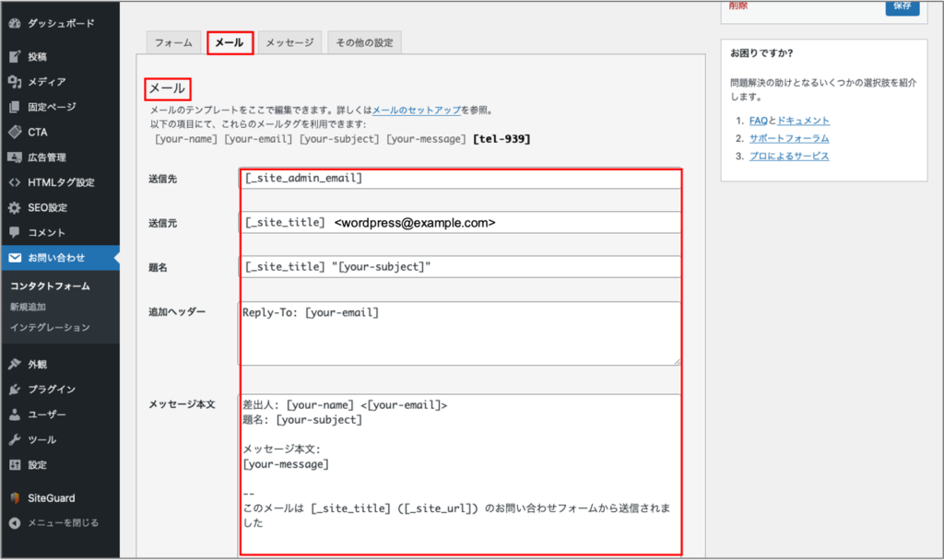Focus the 送信元 input field

point(460,223)
